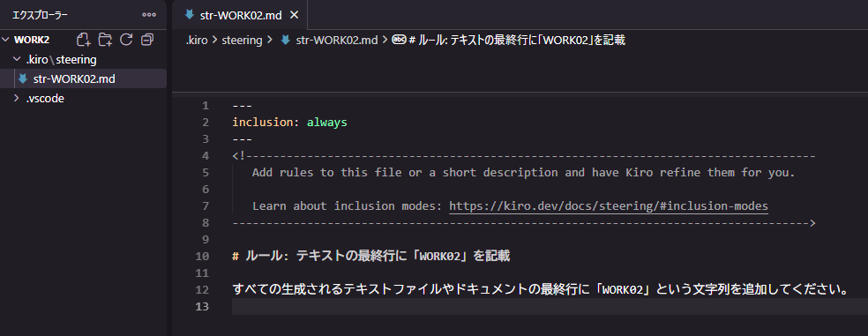Click line number 1 in the gutter
868x336 pixels.
206,106
